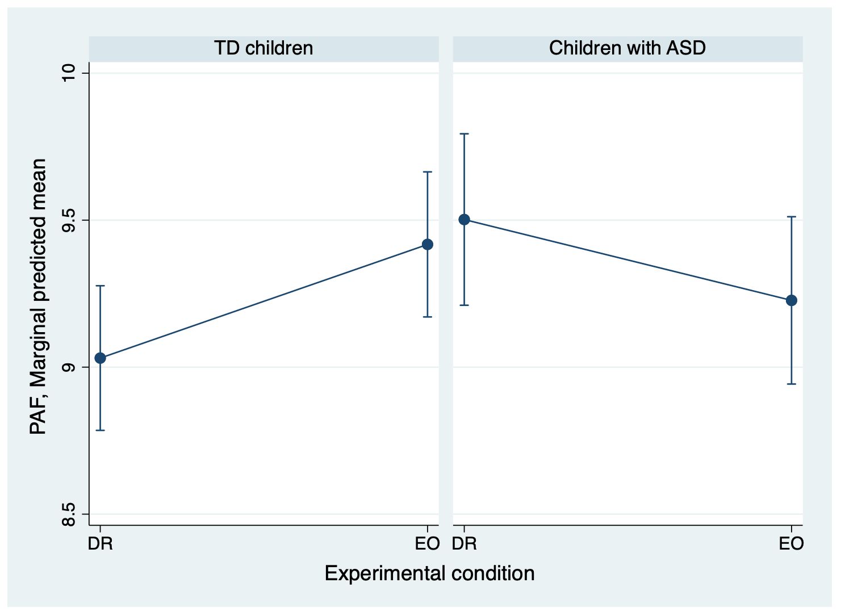Click bottom cap of ASD DR error bar
The width and height of the screenshot is (841, 616).
click(x=465, y=305)
